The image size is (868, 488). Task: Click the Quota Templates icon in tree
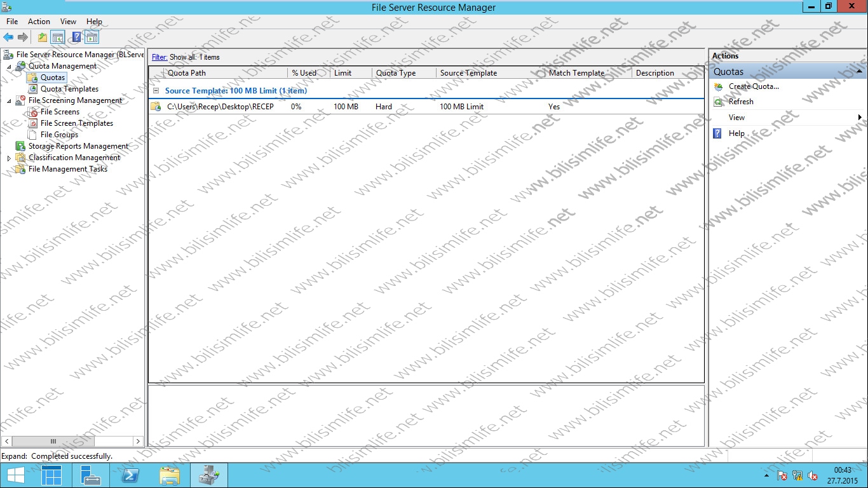[x=33, y=89]
